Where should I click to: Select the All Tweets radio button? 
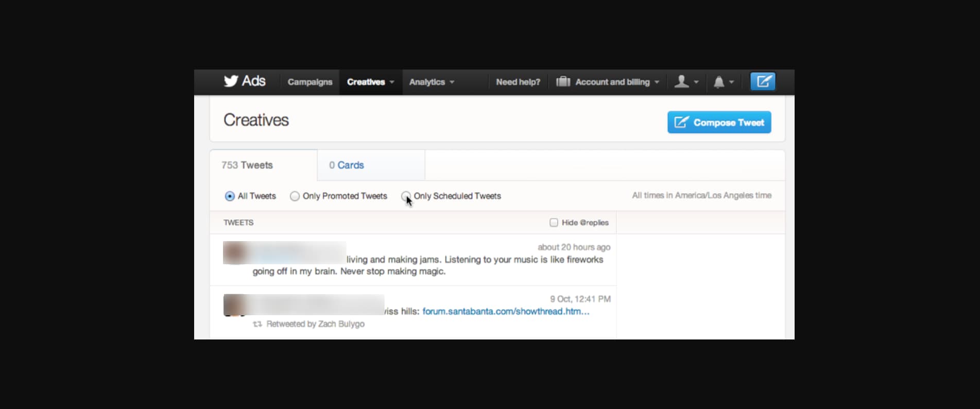coord(230,196)
